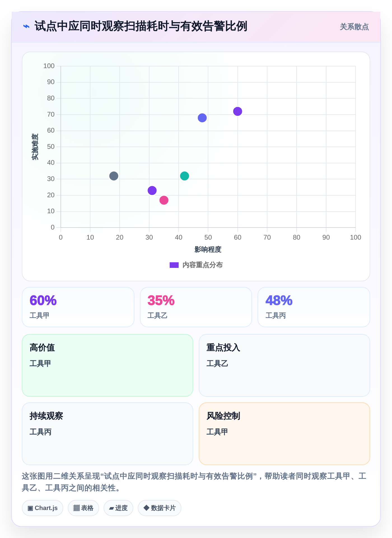Toggle the 内容重点分布 legend swatch
Screen dimensions: 392x538
[174, 265]
